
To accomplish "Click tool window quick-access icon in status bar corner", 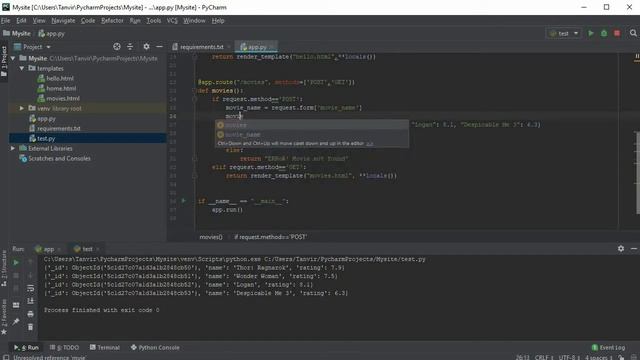I will pos(6,357).
